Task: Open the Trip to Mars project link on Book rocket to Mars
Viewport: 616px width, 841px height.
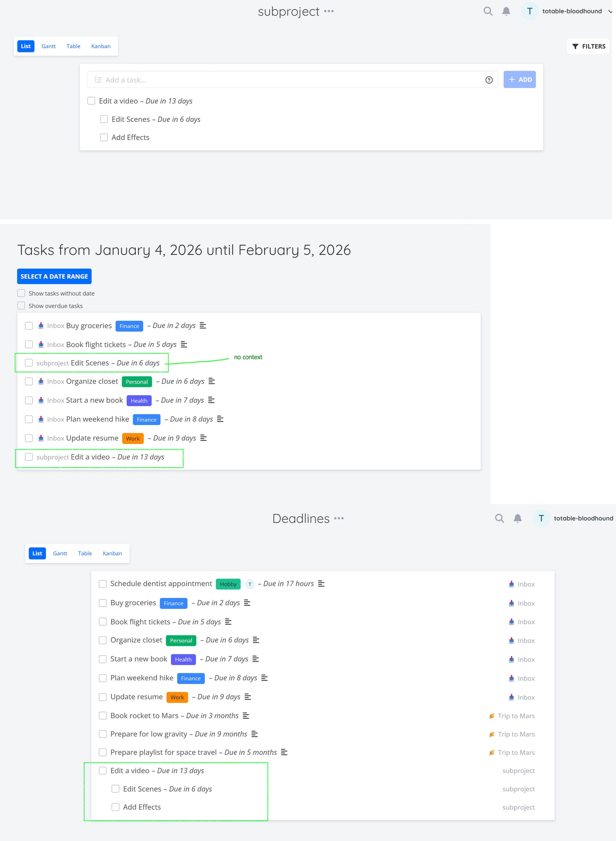Action: tap(516, 716)
